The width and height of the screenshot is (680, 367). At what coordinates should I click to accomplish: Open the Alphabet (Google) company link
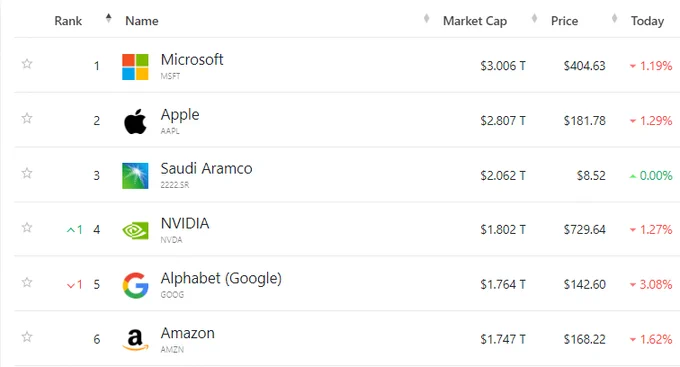coord(221,278)
